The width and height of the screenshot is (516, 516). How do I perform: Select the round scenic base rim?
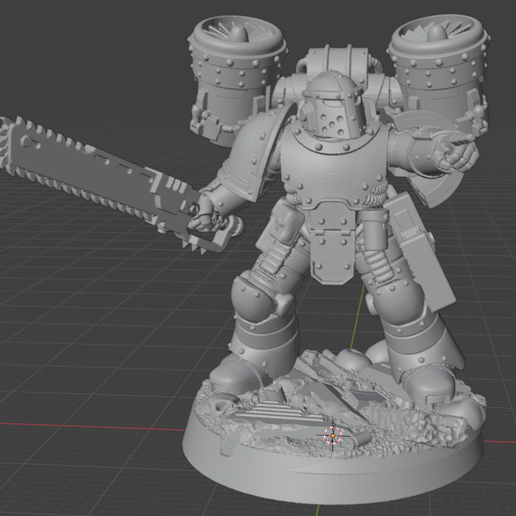tap(333, 467)
